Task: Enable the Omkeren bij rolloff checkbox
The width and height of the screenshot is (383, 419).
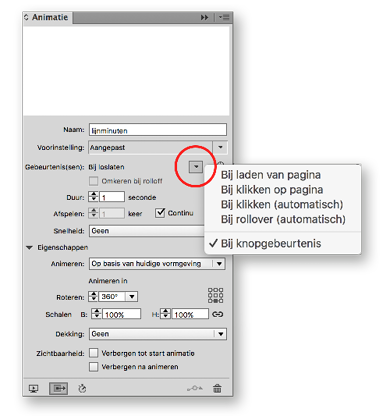Action: point(94,181)
